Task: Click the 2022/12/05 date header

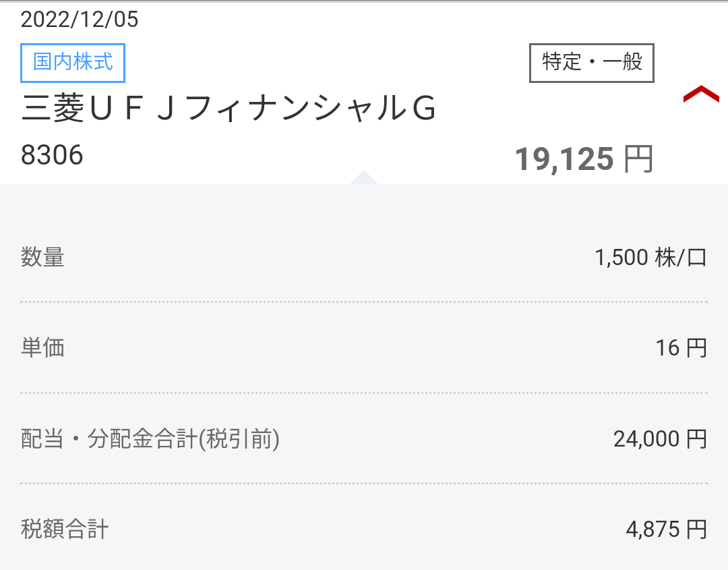Action: click(x=80, y=20)
